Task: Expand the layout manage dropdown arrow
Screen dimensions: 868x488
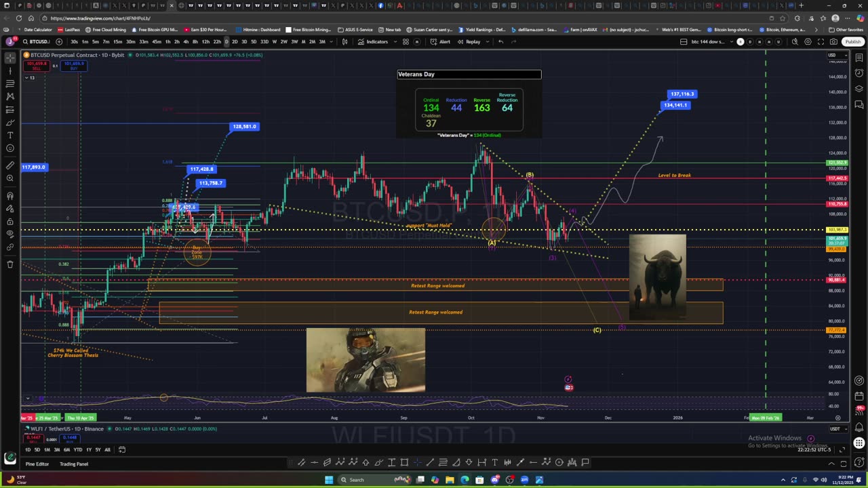Action: pos(731,41)
